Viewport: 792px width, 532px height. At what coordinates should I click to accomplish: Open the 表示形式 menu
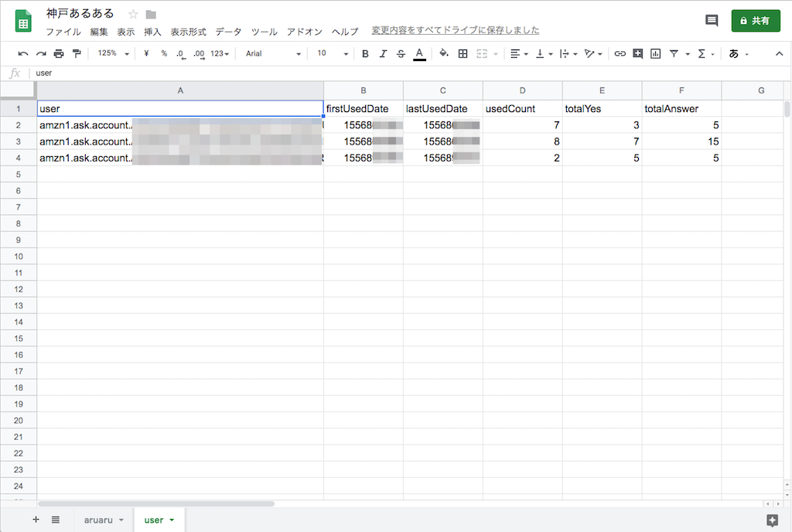pyautogui.click(x=189, y=32)
